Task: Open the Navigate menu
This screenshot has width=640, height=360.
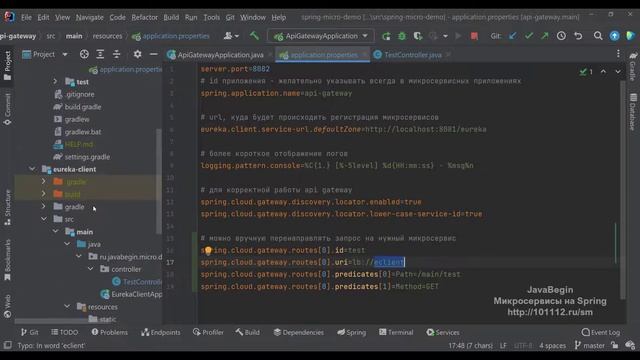Action: coord(89,18)
